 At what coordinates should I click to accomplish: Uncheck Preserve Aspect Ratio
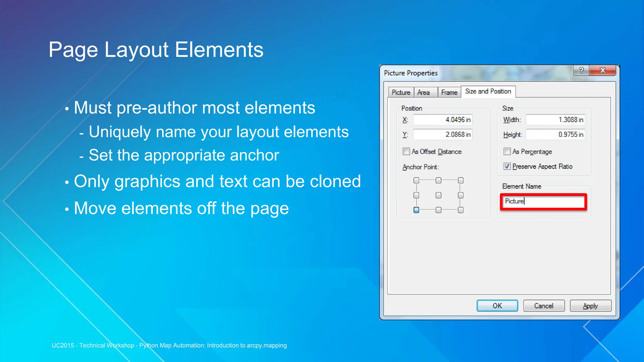pyautogui.click(x=507, y=166)
